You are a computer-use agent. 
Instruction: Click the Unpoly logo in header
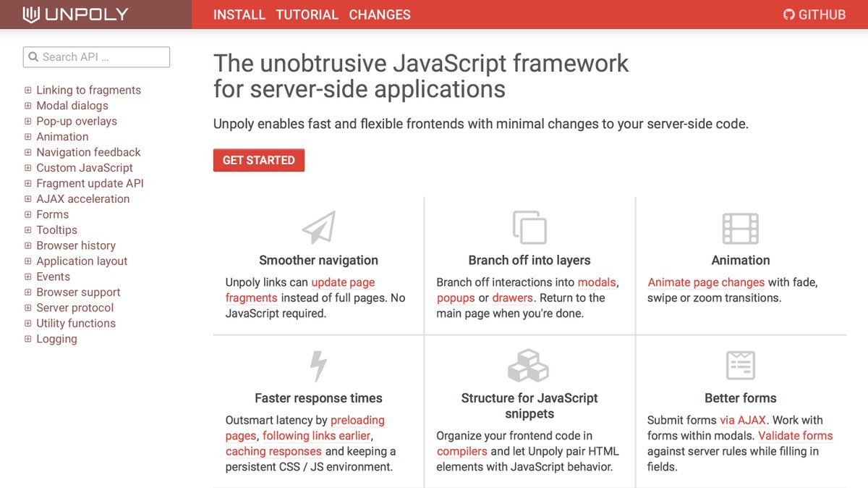coord(75,14)
